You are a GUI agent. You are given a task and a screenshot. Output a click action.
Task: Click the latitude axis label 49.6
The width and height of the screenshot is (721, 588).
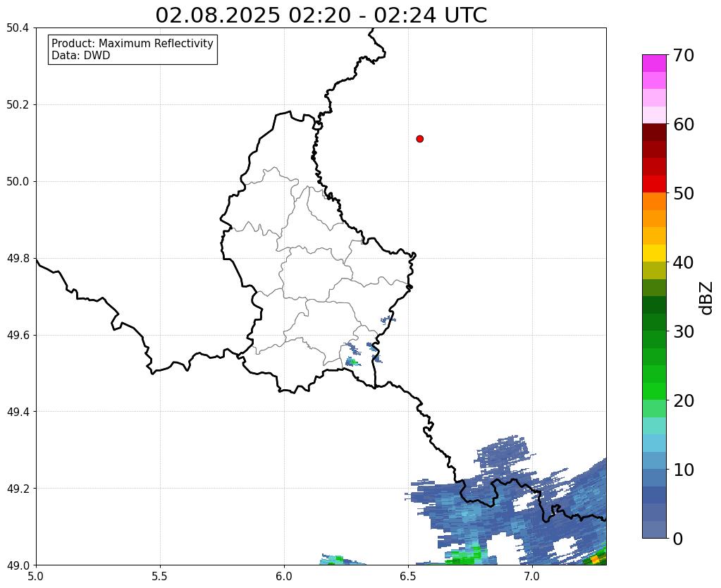[18, 336]
